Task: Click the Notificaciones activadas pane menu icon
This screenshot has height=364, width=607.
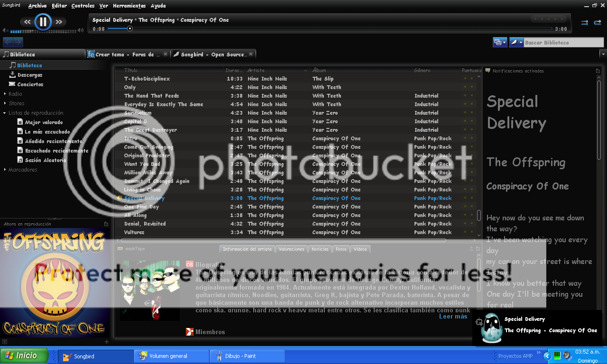Action: [598, 71]
